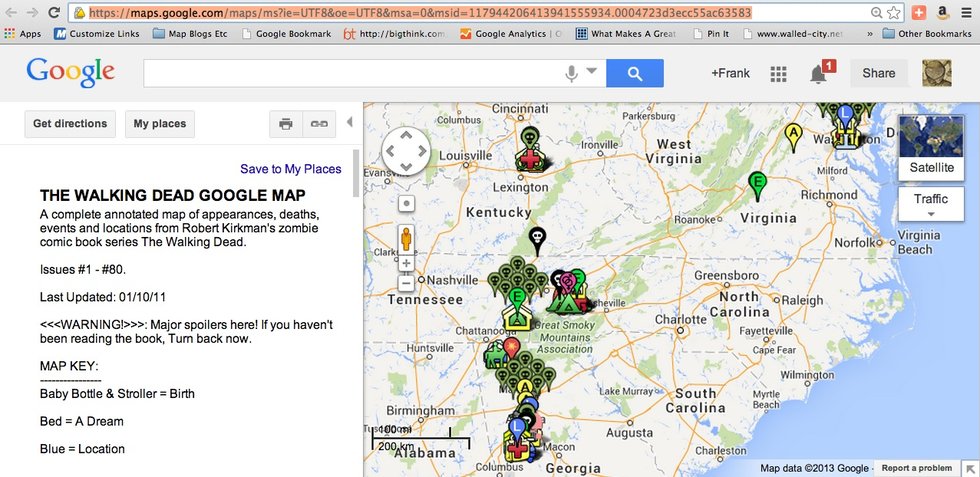The image size is (980, 477).
Task: Open the Other Bookmarks folder
Action: pos(927,34)
